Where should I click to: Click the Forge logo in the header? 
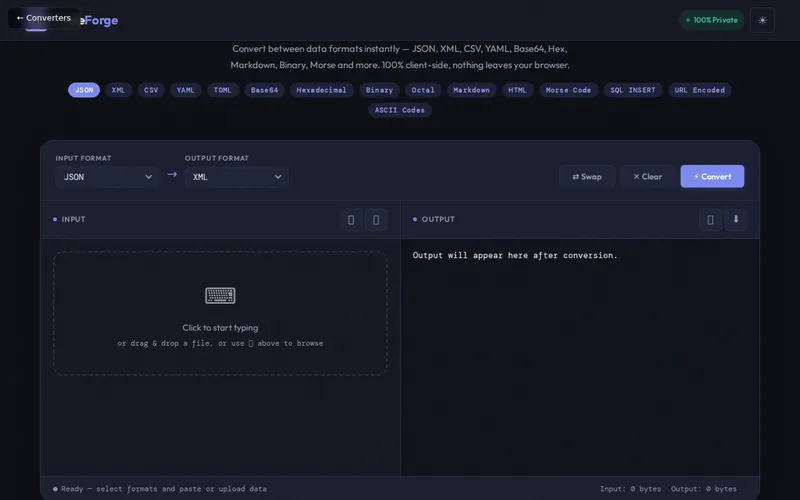[x=101, y=20]
